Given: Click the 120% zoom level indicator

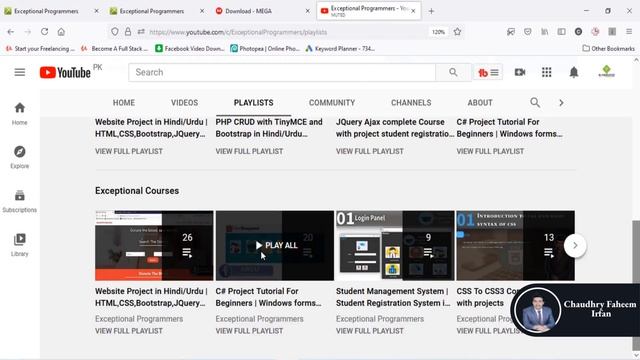Looking at the screenshot, I should pos(438,32).
